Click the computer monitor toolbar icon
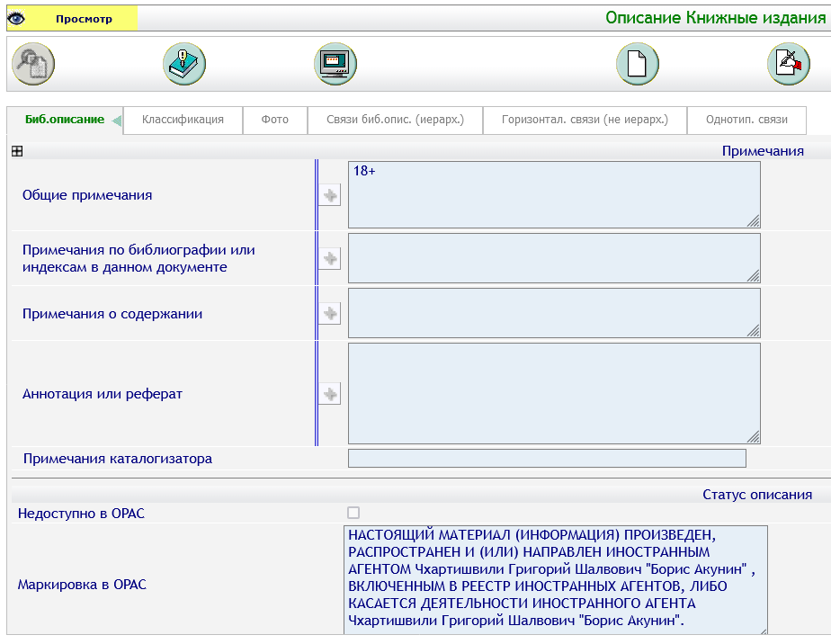This screenshot has height=644, width=831. pos(335,64)
